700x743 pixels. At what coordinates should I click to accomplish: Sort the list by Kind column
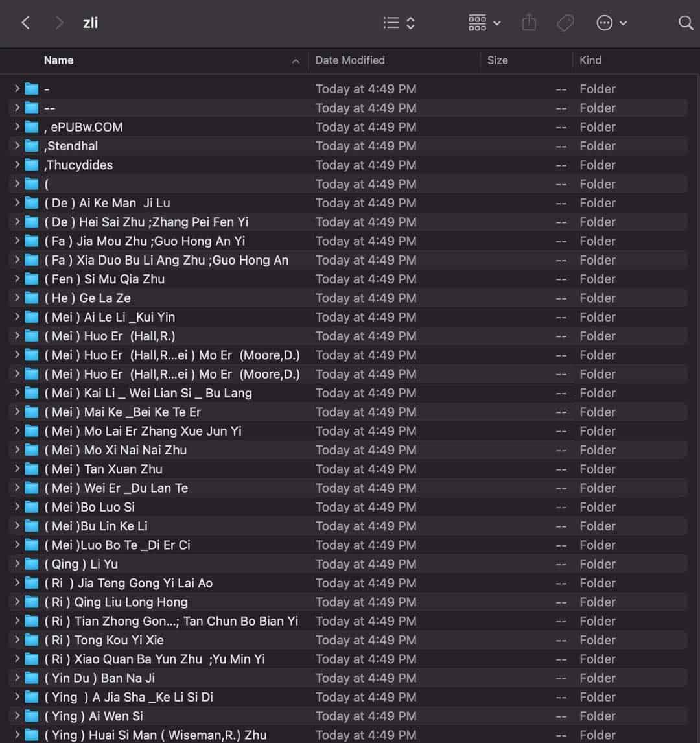point(590,60)
